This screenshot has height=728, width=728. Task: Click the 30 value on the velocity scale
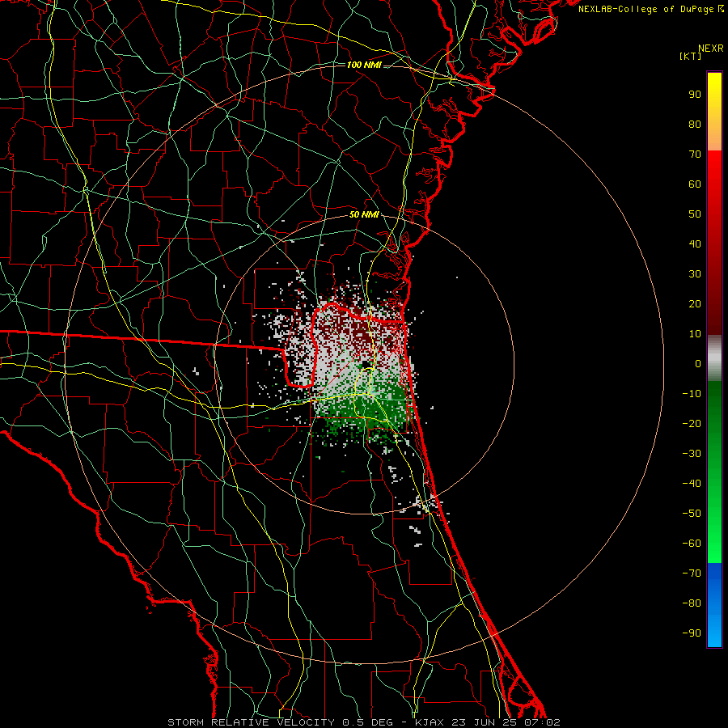(x=695, y=274)
